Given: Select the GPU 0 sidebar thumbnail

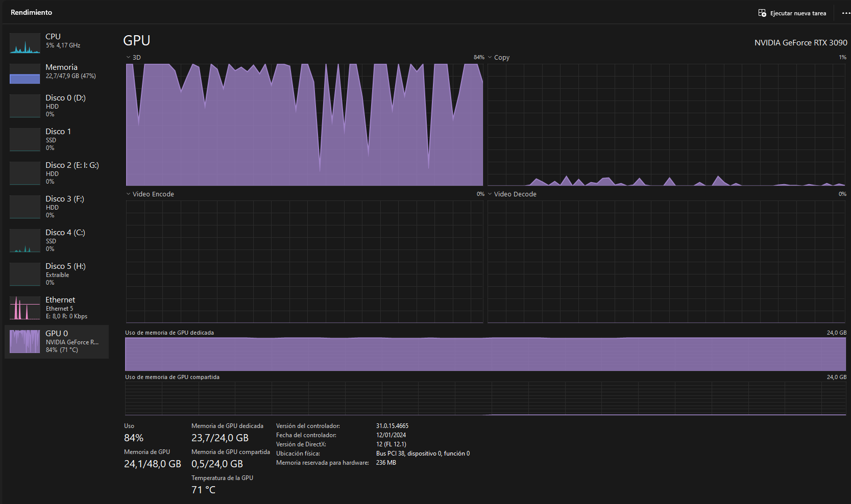Looking at the screenshot, I should click(x=25, y=341).
